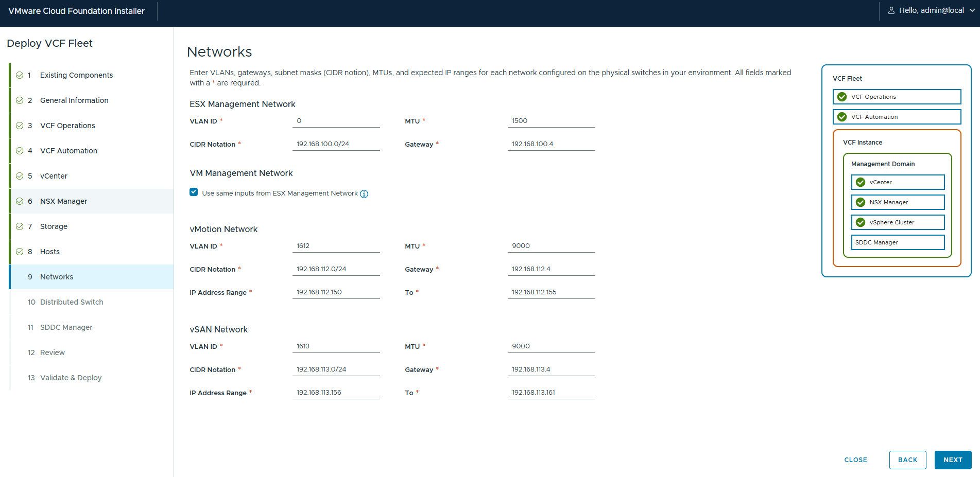This screenshot has width=980, height=477.
Task: Click CLOSE to exit the wizard
Action: [x=855, y=460]
